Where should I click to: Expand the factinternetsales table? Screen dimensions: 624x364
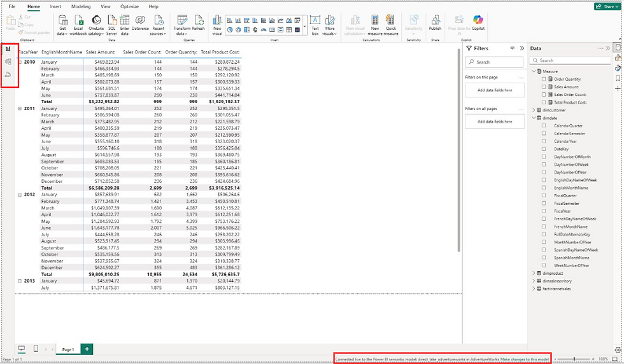point(534,289)
